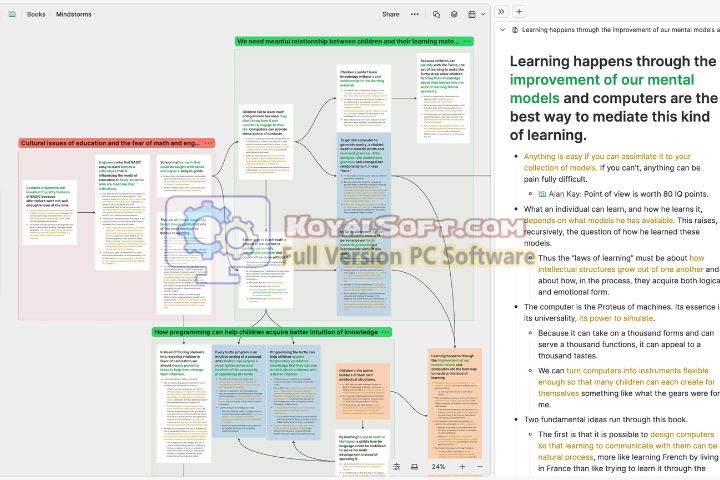Click green highlight 'improvement of our mental models'

(602, 89)
